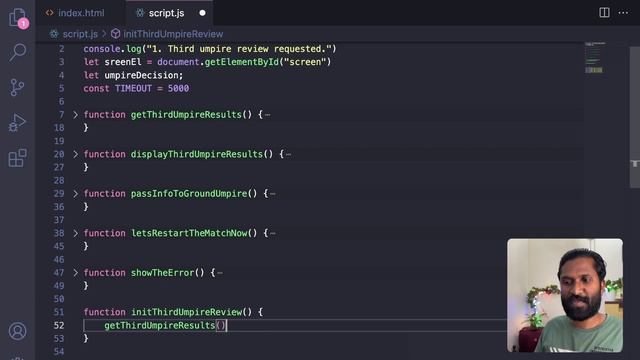Click the getElementById method call
The image size is (640, 360).
coord(242,62)
